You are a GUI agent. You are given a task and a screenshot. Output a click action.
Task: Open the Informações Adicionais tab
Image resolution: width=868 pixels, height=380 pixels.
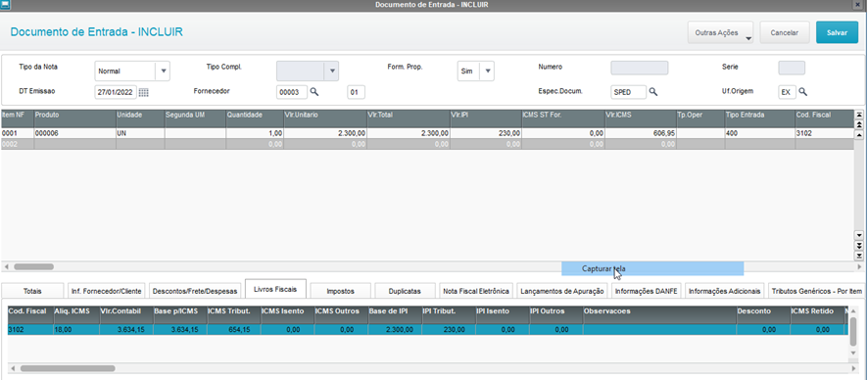pos(725,291)
